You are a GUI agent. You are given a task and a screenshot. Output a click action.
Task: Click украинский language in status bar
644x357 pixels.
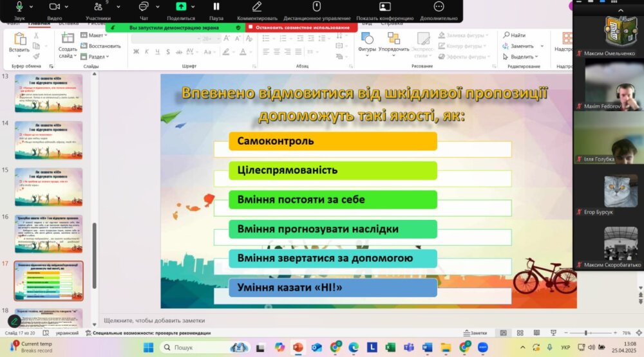[67, 333]
